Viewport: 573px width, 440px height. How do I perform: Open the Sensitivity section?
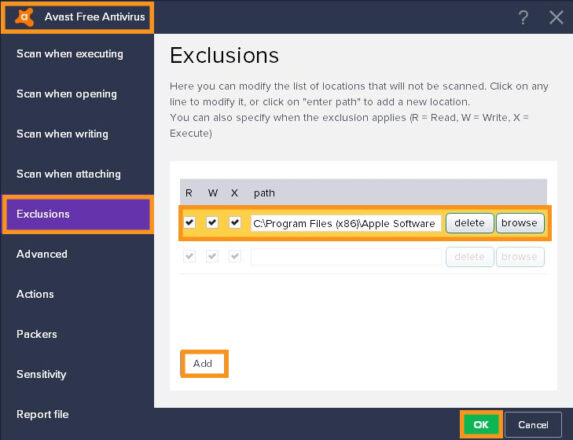point(41,374)
